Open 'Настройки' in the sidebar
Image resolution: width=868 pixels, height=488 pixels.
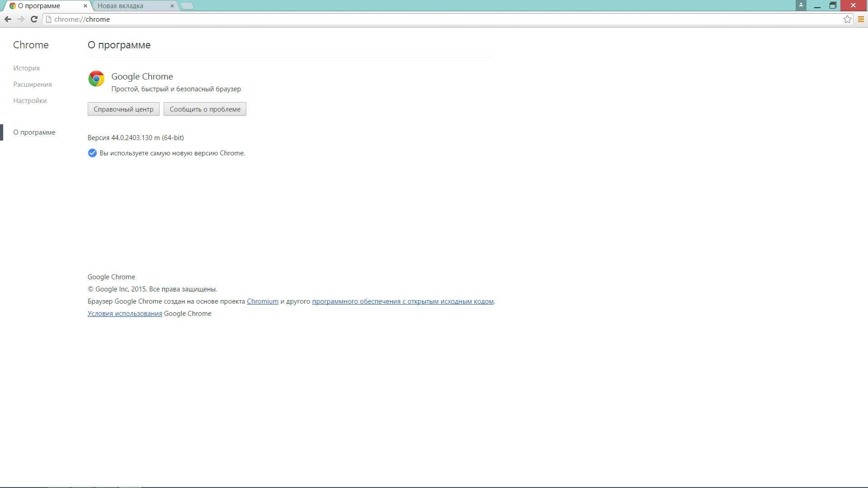tap(30, 101)
